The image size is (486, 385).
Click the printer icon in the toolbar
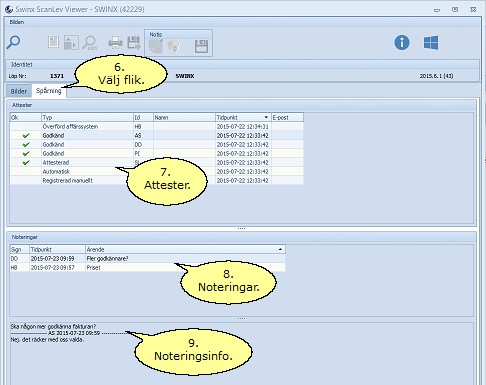coord(115,43)
